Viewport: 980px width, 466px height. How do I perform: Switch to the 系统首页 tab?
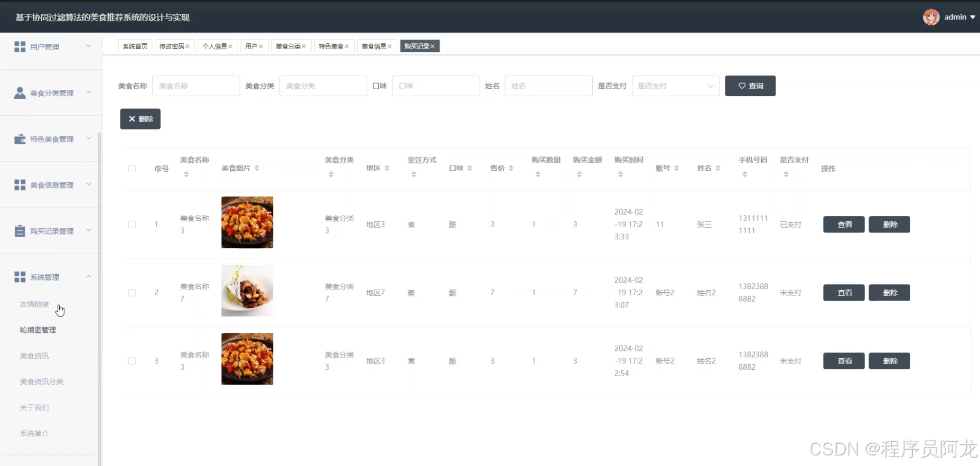click(x=135, y=46)
